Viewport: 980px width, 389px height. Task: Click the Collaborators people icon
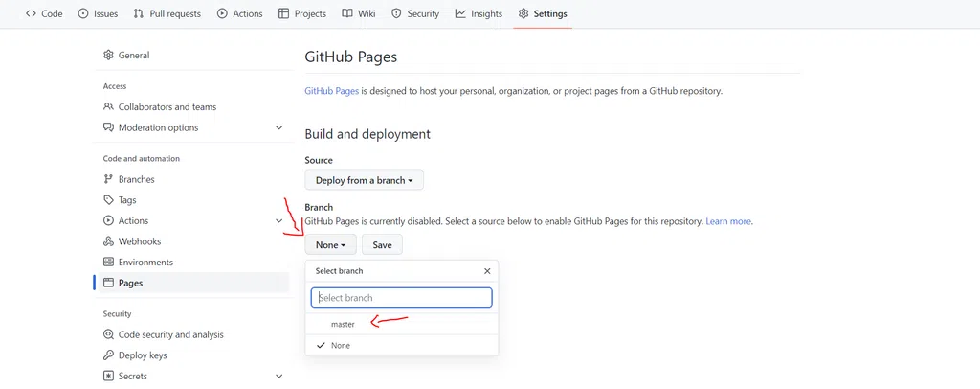[x=108, y=107]
